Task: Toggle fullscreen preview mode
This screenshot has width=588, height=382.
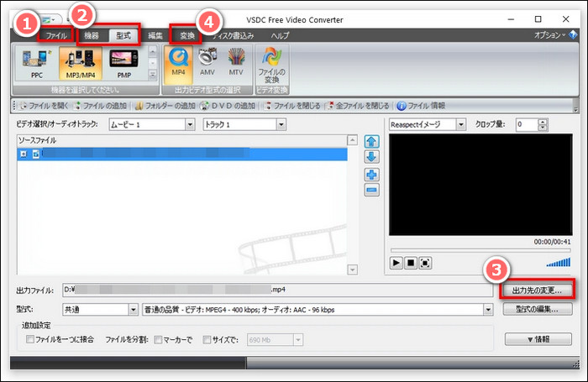Action: (425, 263)
